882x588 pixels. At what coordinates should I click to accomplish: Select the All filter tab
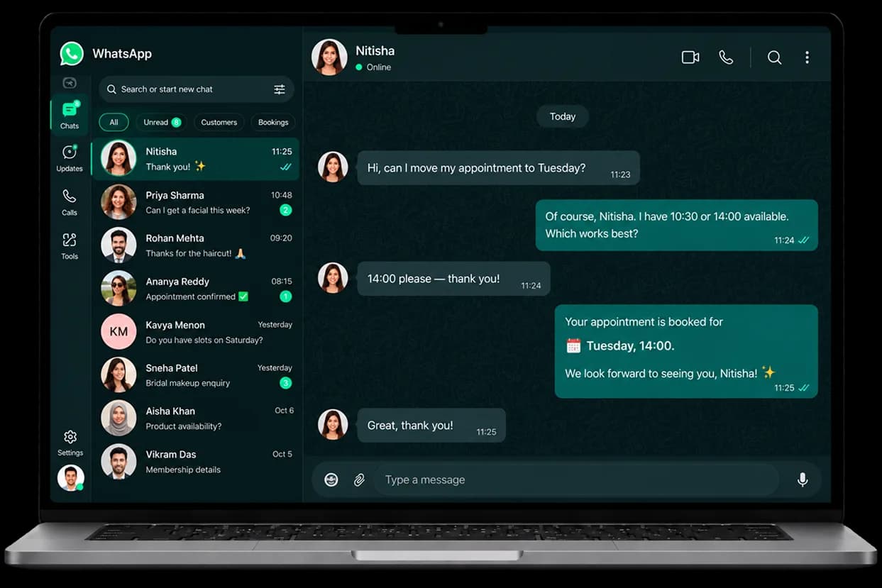[114, 123]
